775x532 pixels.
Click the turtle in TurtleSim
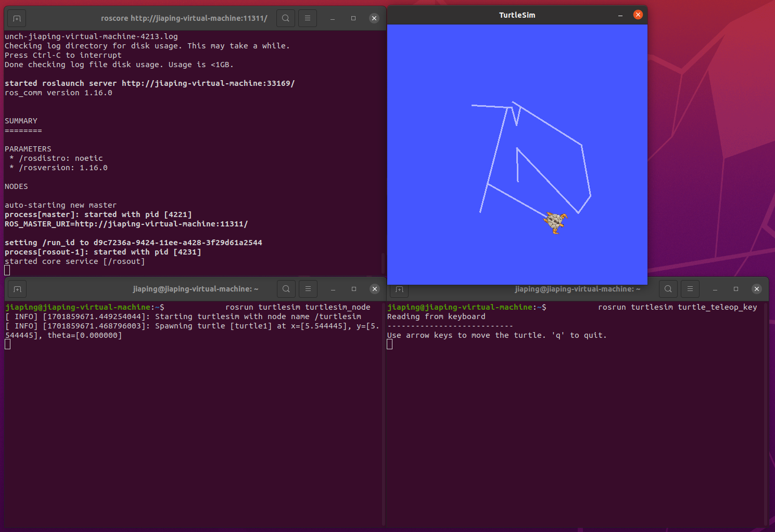555,222
